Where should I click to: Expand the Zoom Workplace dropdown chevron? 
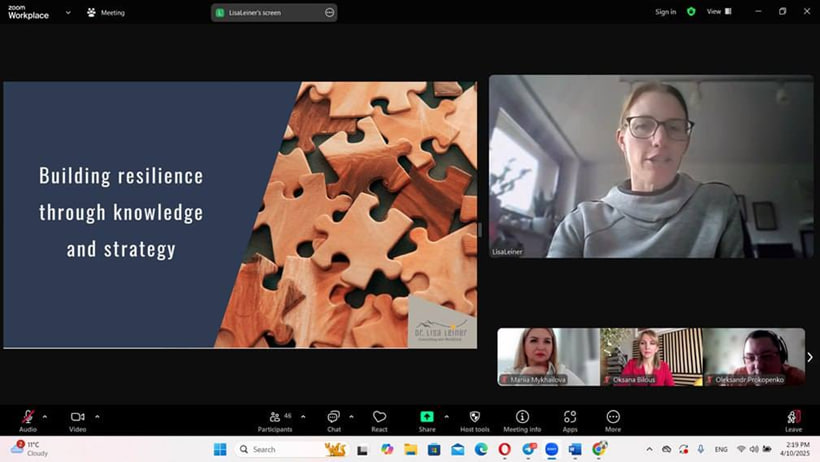(68, 12)
